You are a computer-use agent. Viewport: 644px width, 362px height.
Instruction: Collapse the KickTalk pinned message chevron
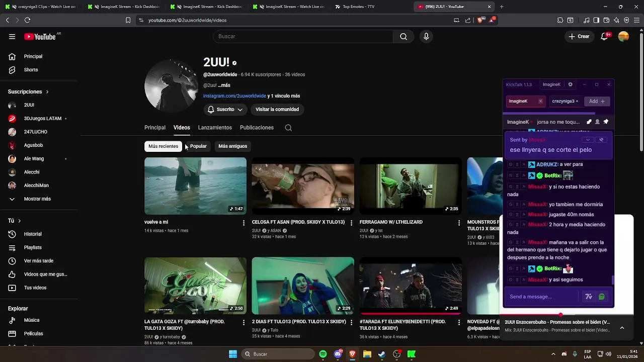click(588, 140)
